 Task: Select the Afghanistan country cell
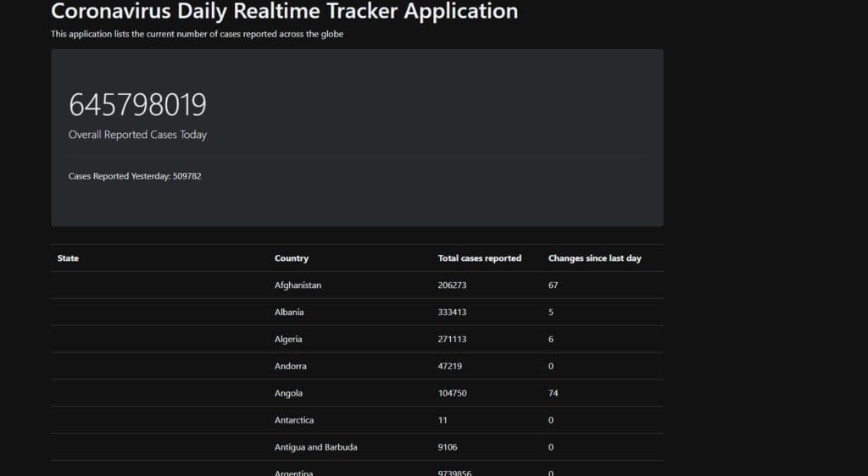click(x=298, y=285)
